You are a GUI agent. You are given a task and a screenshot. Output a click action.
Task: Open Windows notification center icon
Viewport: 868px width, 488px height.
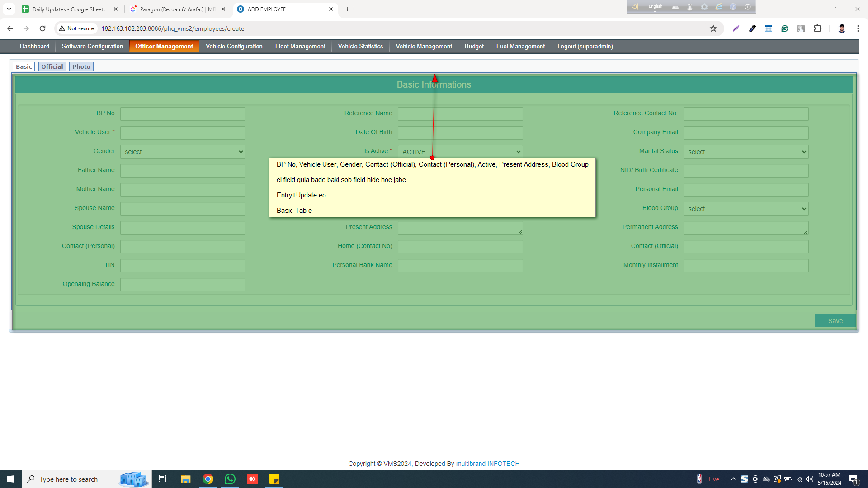854,479
